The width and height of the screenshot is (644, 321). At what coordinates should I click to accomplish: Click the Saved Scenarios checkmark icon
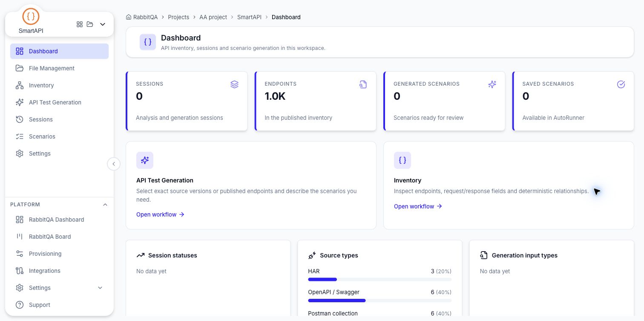click(x=621, y=84)
